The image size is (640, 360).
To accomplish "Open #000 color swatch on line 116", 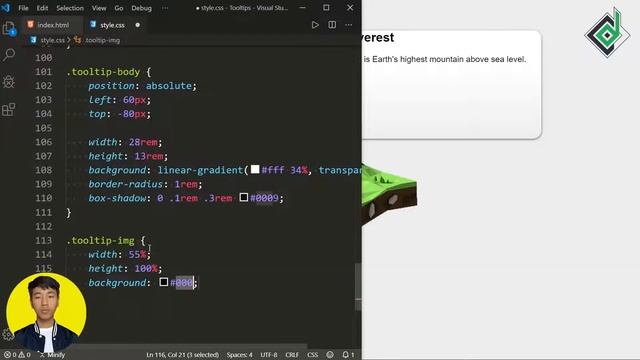I will pyautogui.click(x=164, y=282).
